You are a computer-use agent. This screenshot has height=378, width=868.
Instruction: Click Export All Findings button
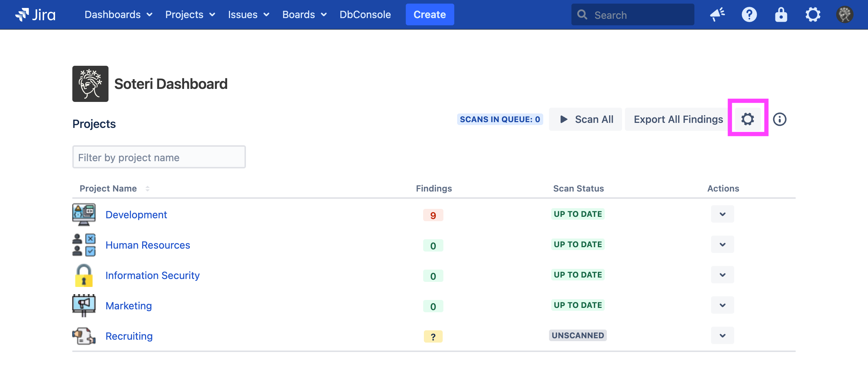pyautogui.click(x=678, y=119)
